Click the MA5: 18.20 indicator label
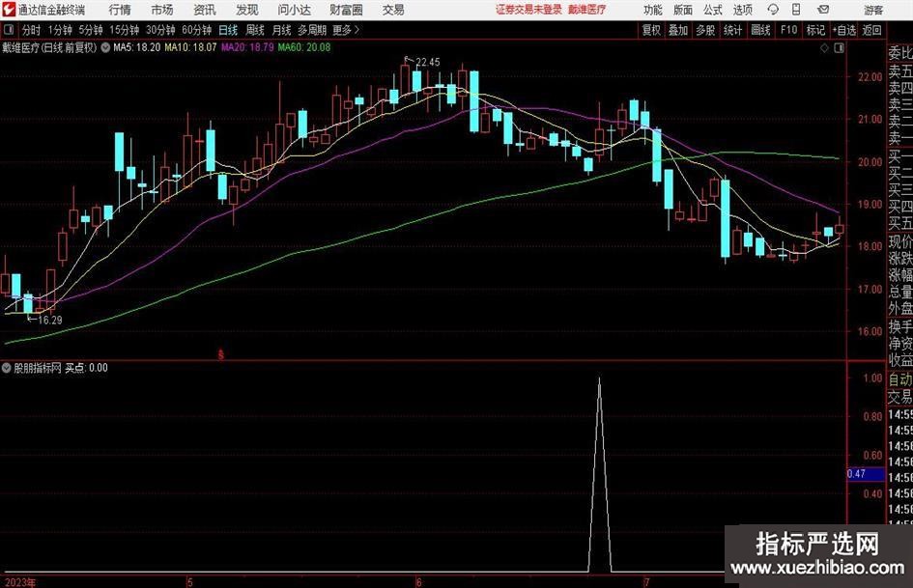 click(136, 47)
